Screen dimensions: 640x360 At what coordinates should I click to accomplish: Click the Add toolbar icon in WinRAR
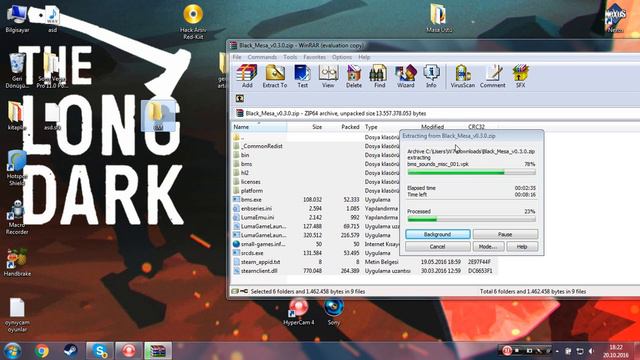(247, 76)
